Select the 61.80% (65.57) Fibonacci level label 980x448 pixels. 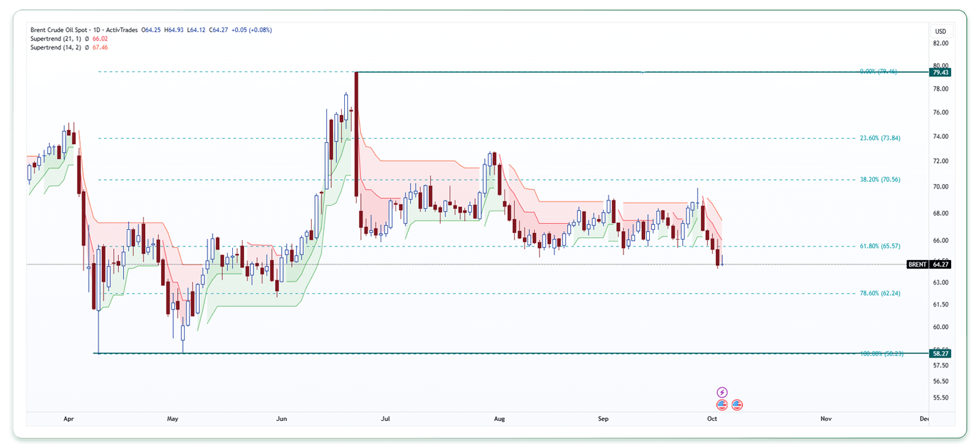[880, 246]
